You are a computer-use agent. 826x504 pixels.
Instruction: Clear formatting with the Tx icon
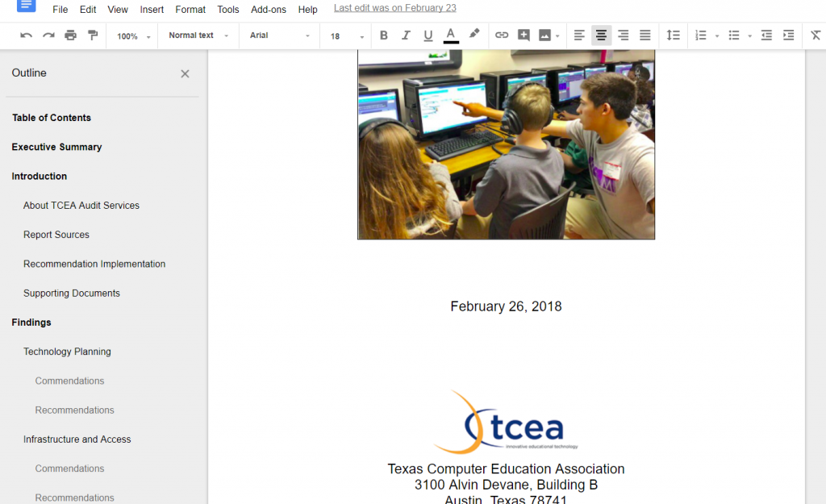pos(816,35)
